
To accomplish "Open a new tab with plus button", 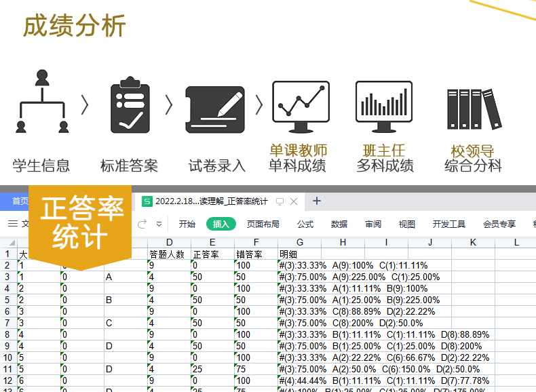I will point(317,201).
